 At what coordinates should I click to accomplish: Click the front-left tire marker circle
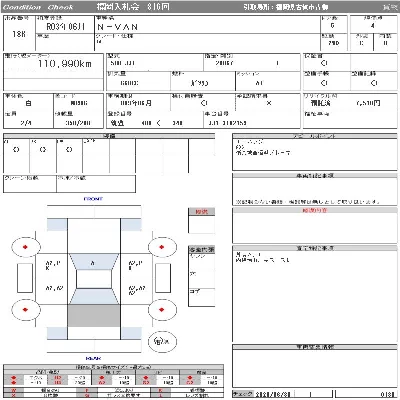tap(26, 247)
